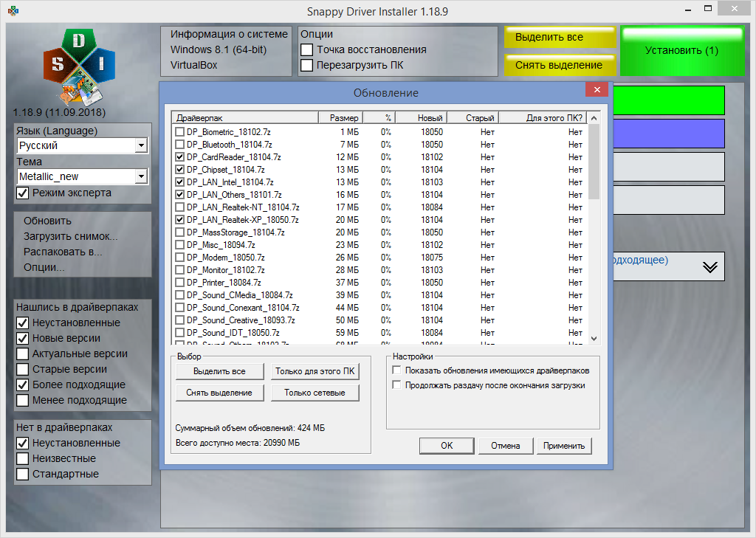The width and height of the screenshot is (756, 538).
Task: Click the app icon in title bar
Action: pyautogui.click(x=13, y=10)
